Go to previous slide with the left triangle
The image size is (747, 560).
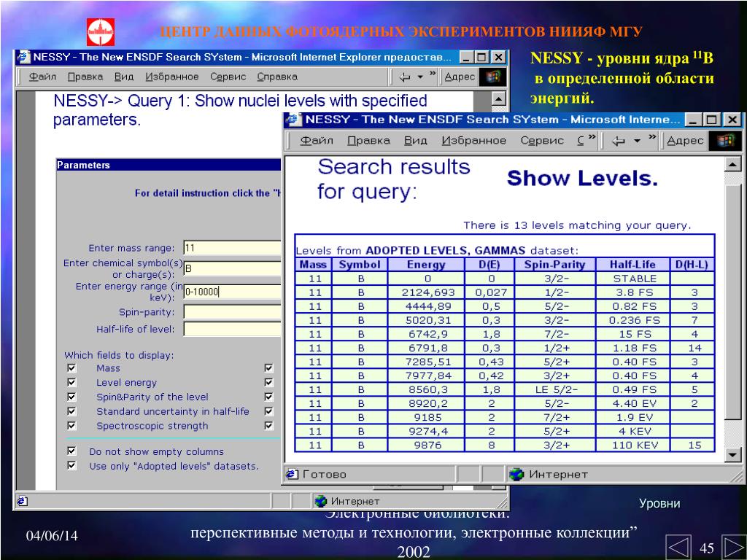click(678, 547)
